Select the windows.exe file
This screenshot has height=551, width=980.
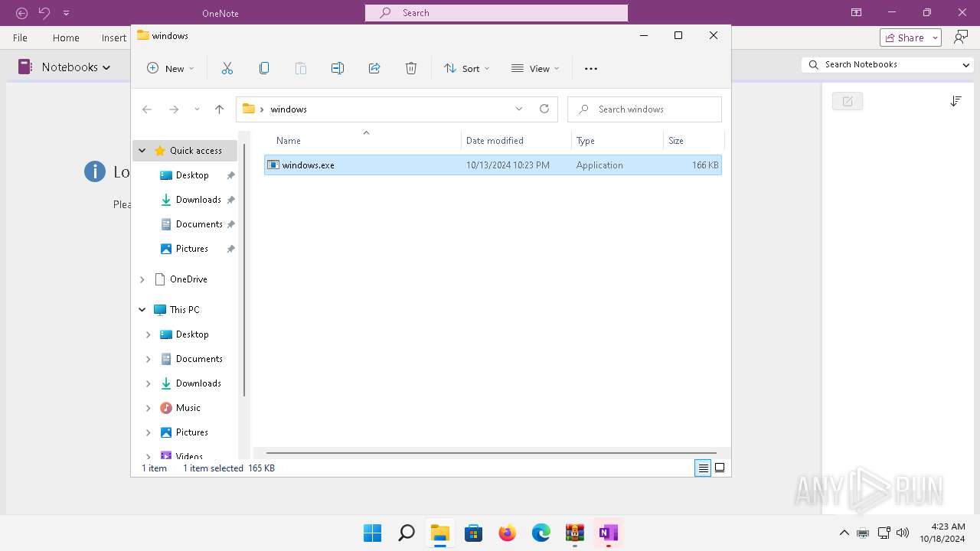(492, 165)
